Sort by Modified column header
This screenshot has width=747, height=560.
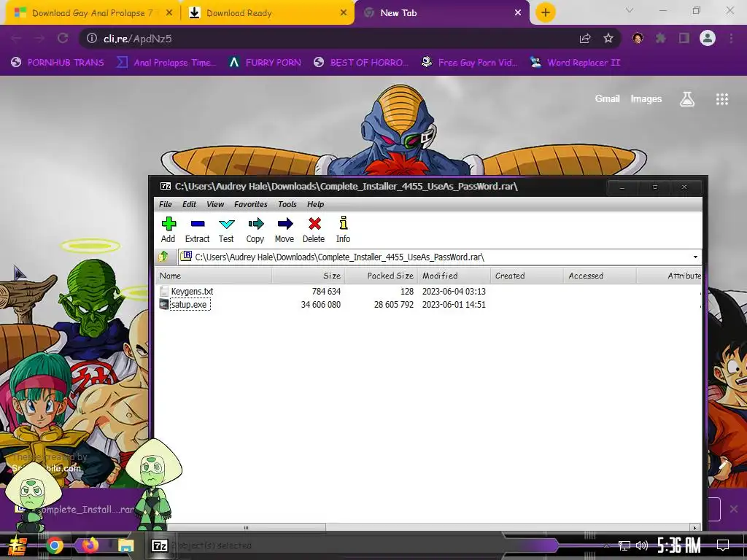(x=454, y=276)
